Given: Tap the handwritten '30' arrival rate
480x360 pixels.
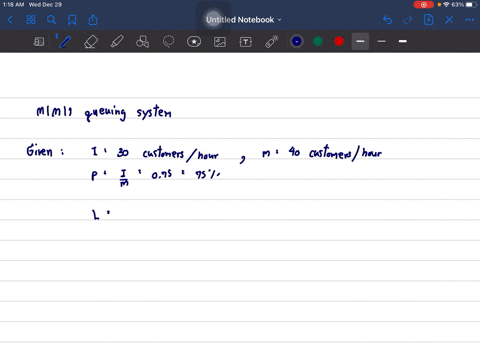Looking at the screenshot, I should (x=123, y=153).
